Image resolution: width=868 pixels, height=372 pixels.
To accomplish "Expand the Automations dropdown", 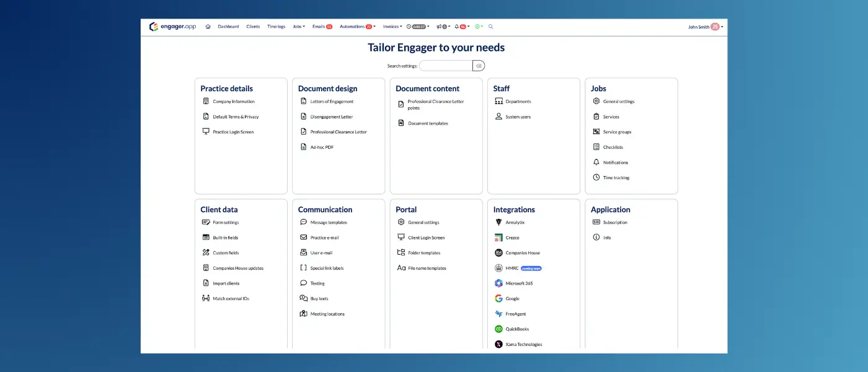I will tap(357, 27).
